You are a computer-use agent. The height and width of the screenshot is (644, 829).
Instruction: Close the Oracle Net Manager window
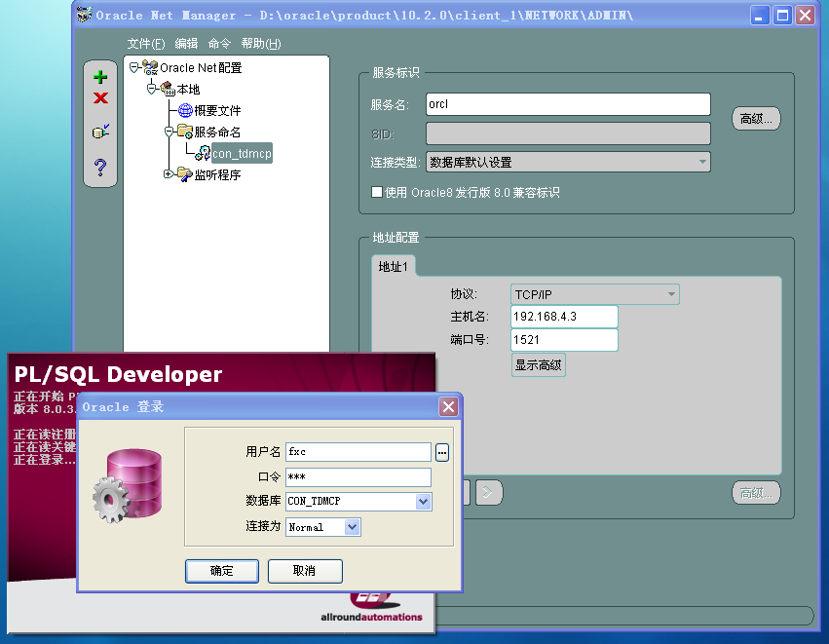[x=806, y=16]
